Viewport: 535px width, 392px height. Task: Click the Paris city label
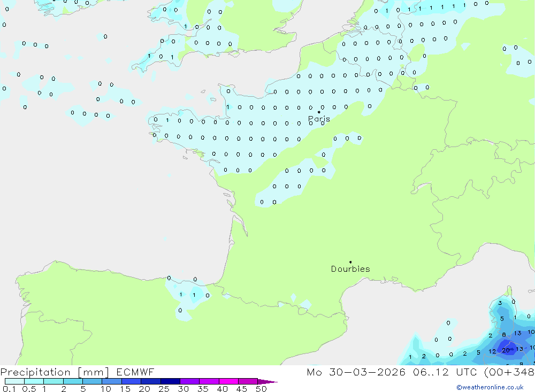tap(319, 119)
